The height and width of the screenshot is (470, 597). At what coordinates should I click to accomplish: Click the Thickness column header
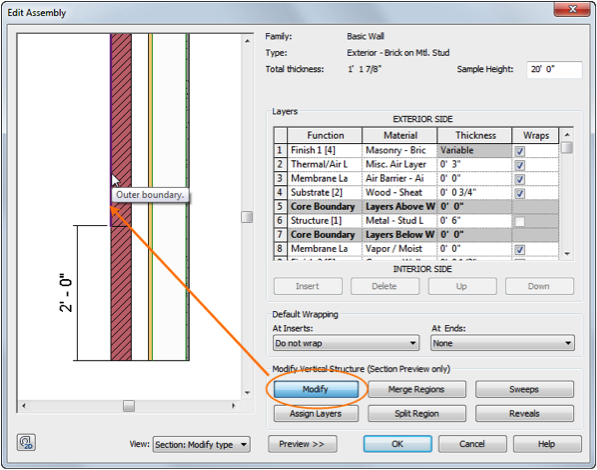coord(475,135)
